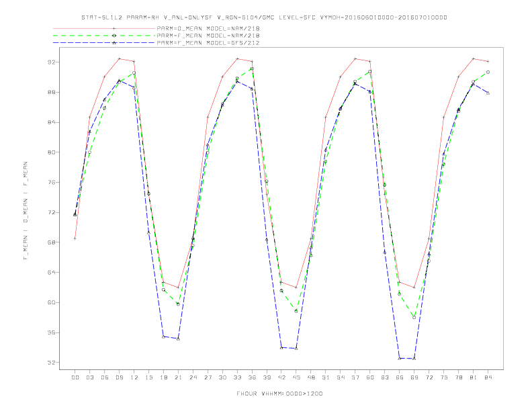Click y-axis tick value 68
532x411 pixels.
point(51,242)
